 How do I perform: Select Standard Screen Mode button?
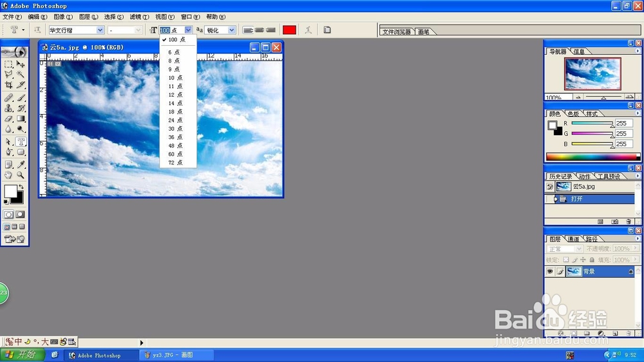click(x=7, y=227)
